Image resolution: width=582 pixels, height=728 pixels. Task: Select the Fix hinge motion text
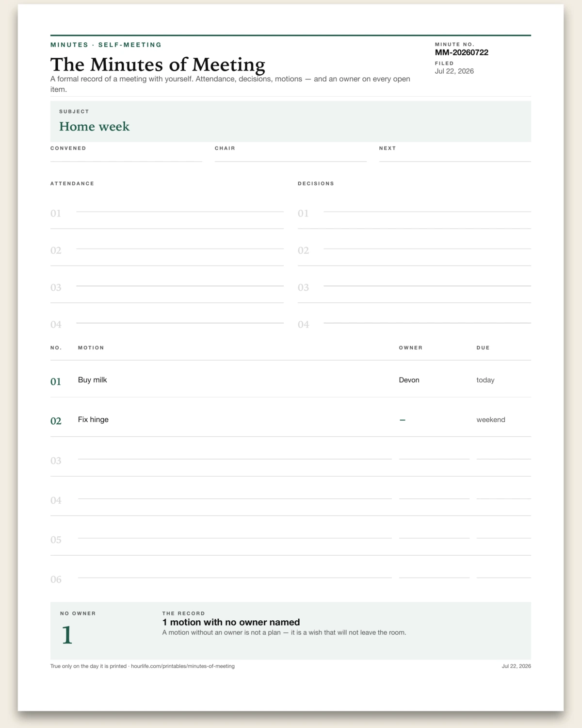coord(93,419)
